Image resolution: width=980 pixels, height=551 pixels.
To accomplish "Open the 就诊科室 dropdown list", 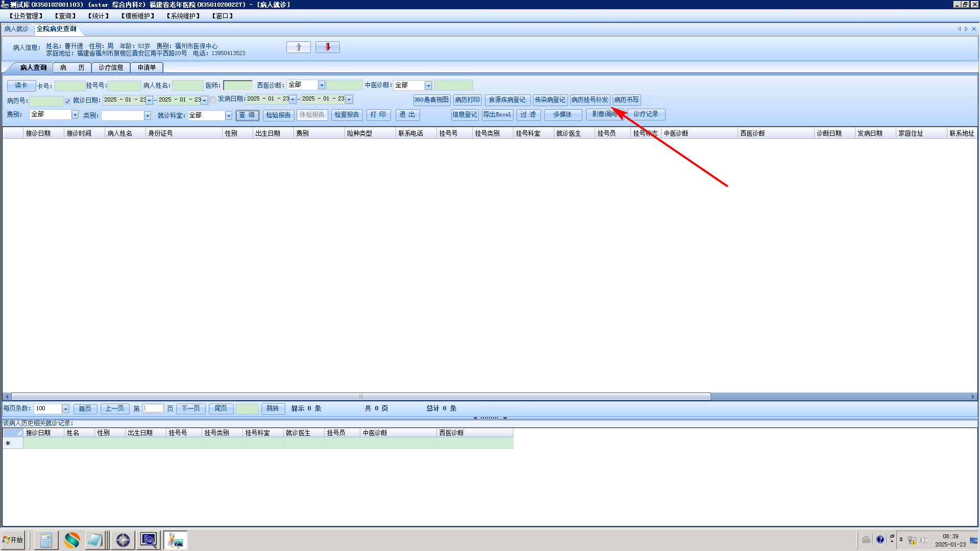I will click(228, 116).
